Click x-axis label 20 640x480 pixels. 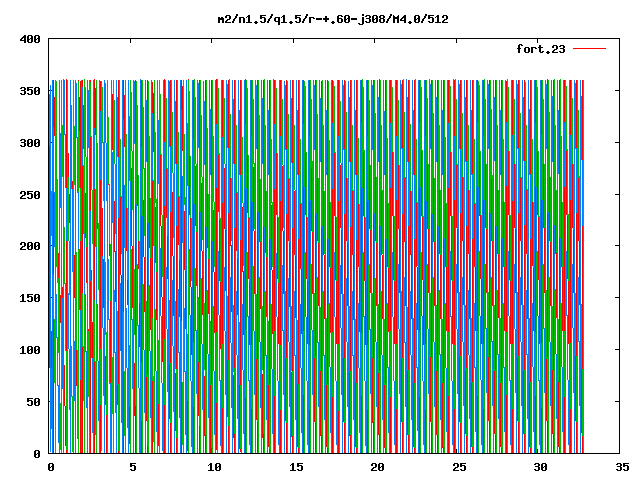(377, 467)
